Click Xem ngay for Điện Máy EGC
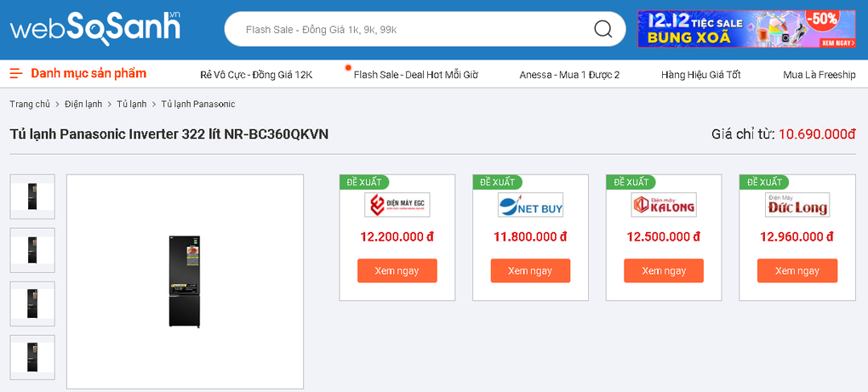868x392 pixels. [x=397, y=271]
